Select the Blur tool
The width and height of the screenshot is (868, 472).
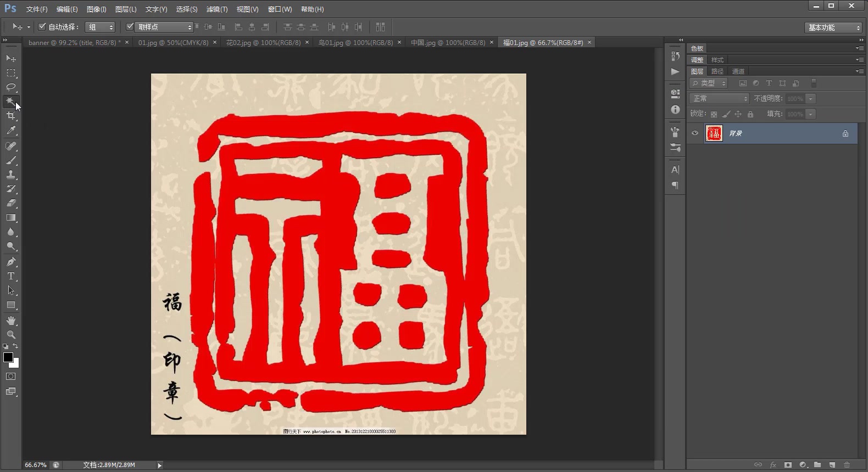pos(10,232)
